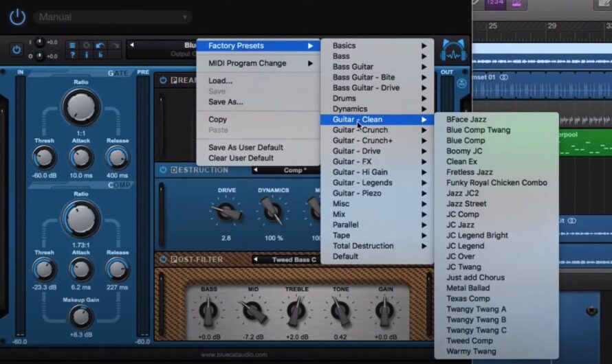Open the Manual preset dropdown at top
The width and height of the screenshot is (612, 364).
pyautogui.click(x=112, y=17)
